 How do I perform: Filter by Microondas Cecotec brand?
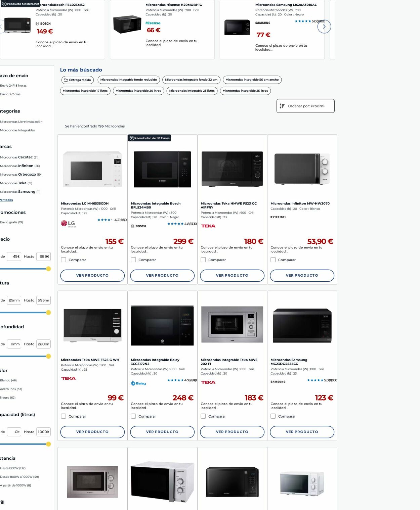click(x=19, y=157)
